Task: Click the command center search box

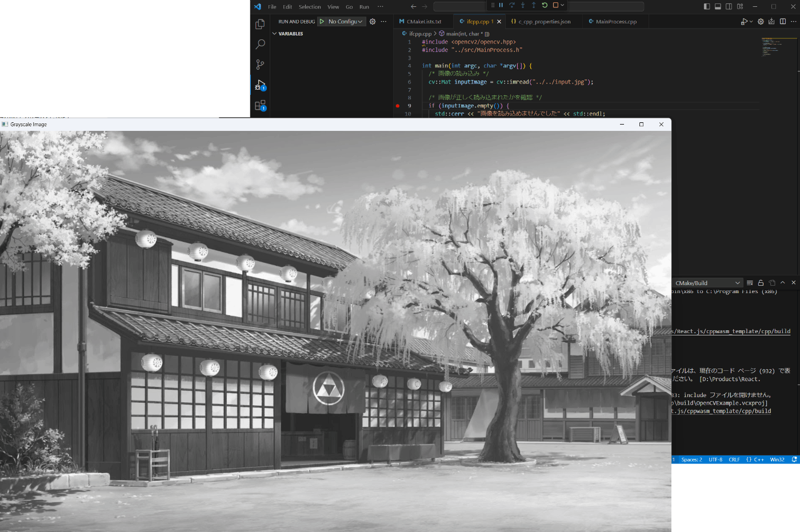Action: click(x=538, y=6)
